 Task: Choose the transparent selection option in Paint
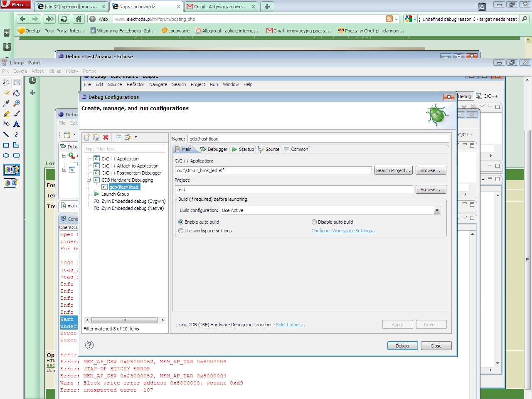(x=12, y=182)
